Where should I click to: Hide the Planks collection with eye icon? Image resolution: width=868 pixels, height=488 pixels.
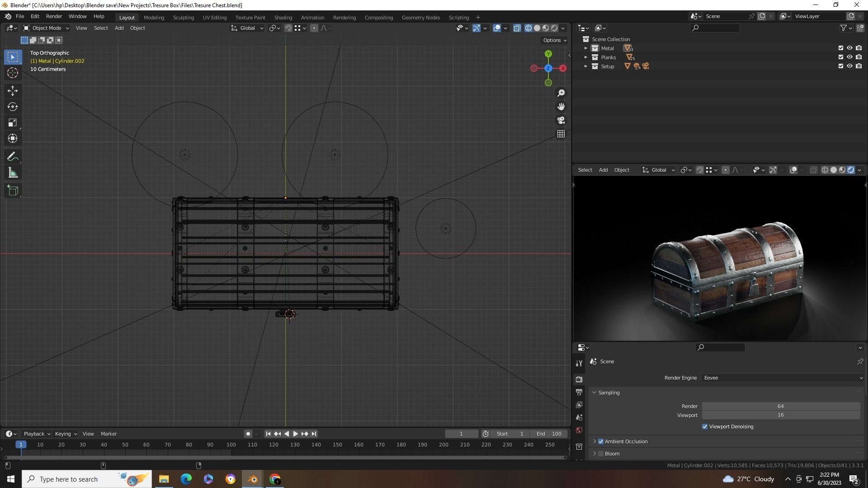(849, 57)
